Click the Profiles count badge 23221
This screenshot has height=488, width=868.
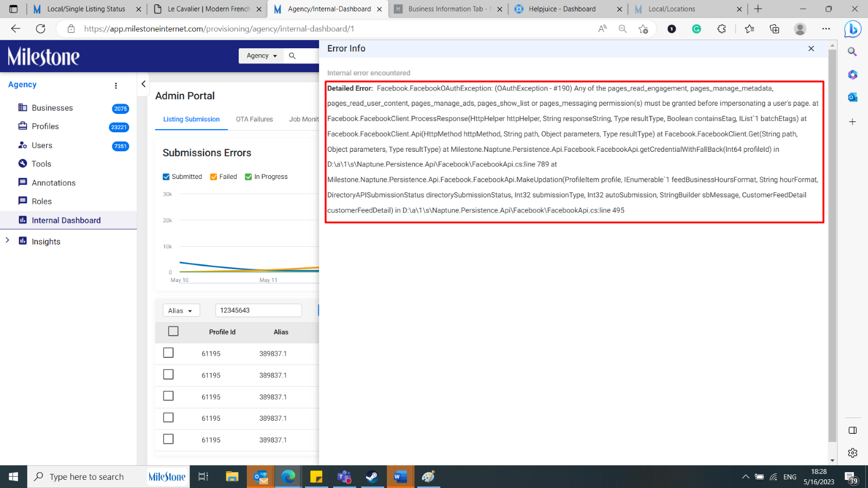pos(119,127)
